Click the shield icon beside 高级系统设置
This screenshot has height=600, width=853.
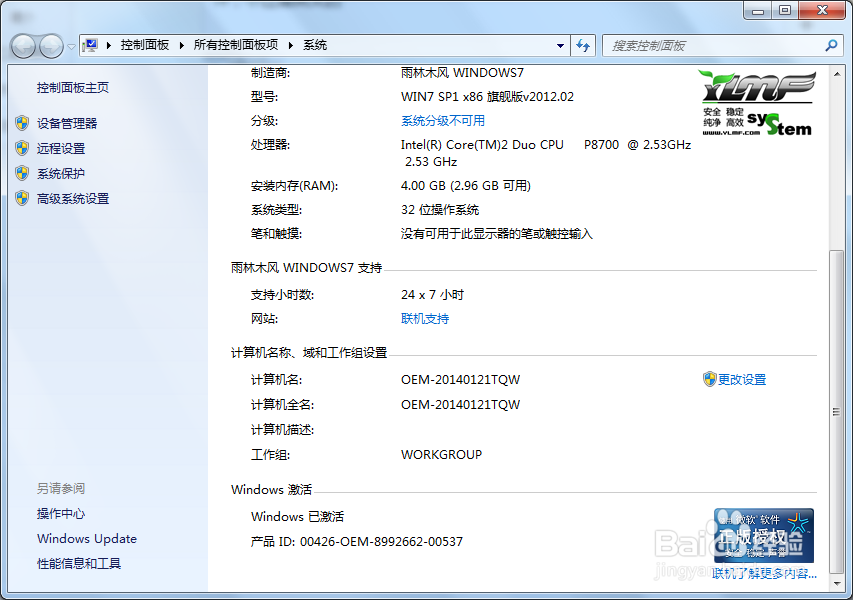22,198
